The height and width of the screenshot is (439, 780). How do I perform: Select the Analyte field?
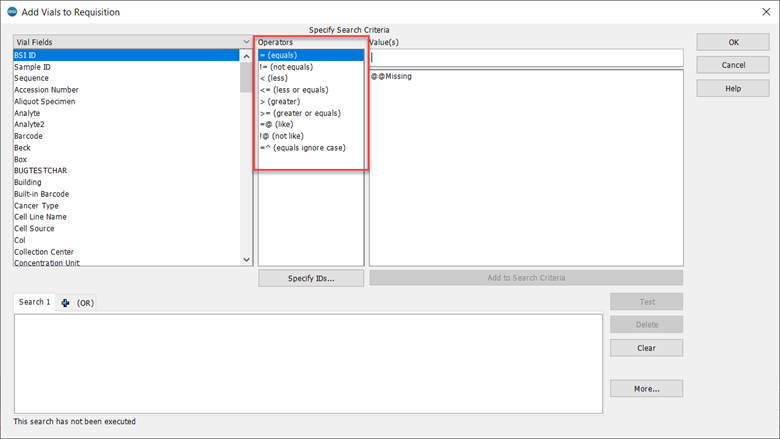click(x=126, y=113)
